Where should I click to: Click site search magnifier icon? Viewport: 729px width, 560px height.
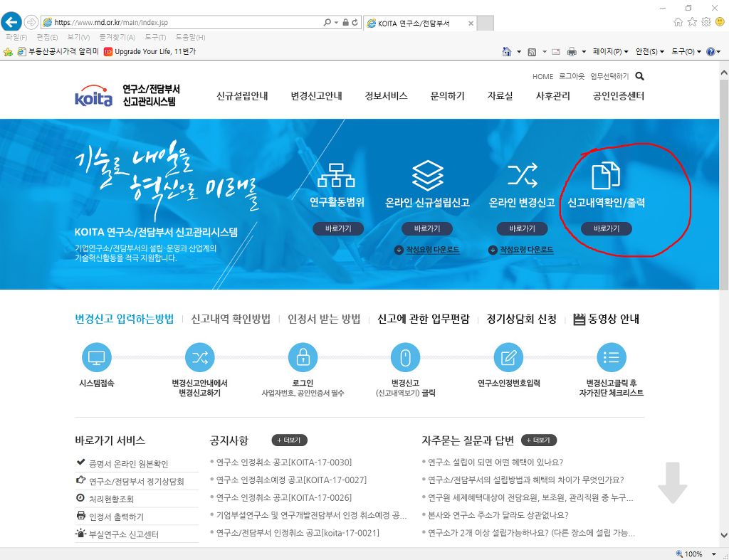(x=640, y=76)
